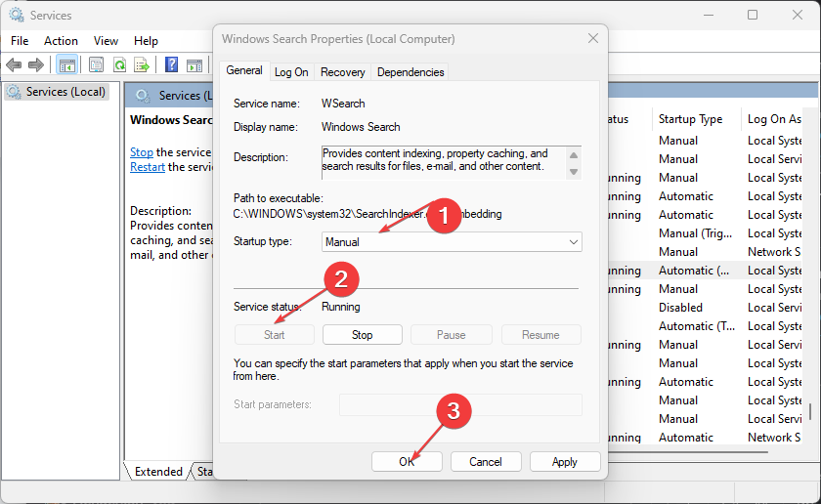Open the Help menu
This screenshot has height=504, width=821.
[x=146, y=41]
